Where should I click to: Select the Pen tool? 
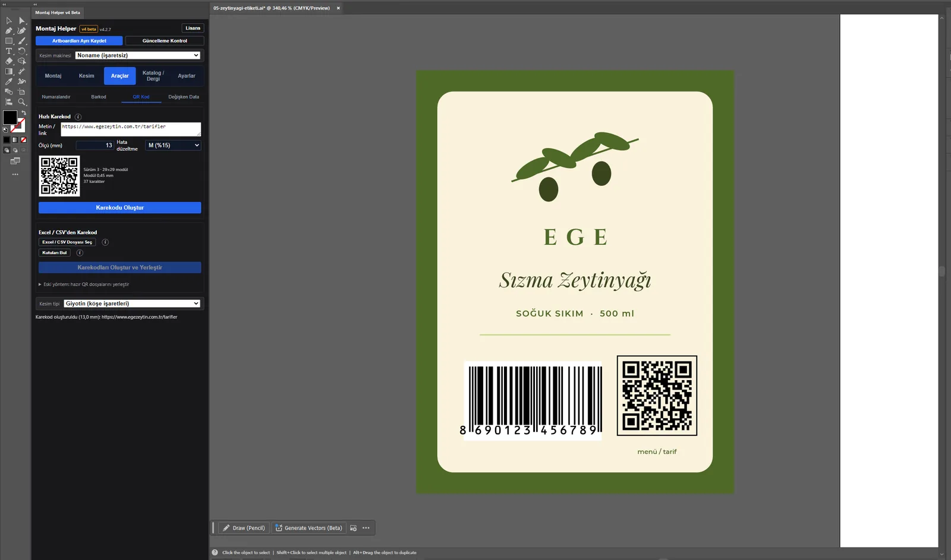(x=9, y=30)
